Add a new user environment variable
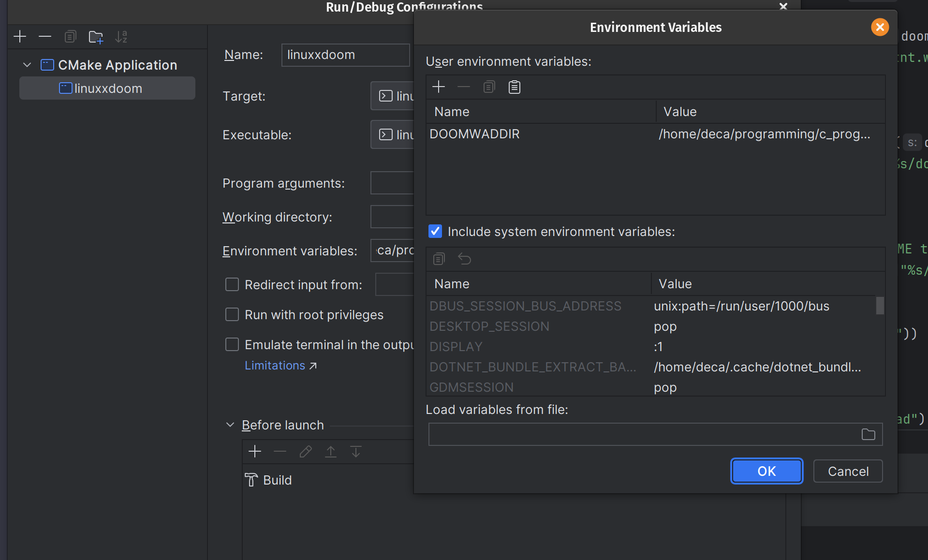 (x=439, y=87)
